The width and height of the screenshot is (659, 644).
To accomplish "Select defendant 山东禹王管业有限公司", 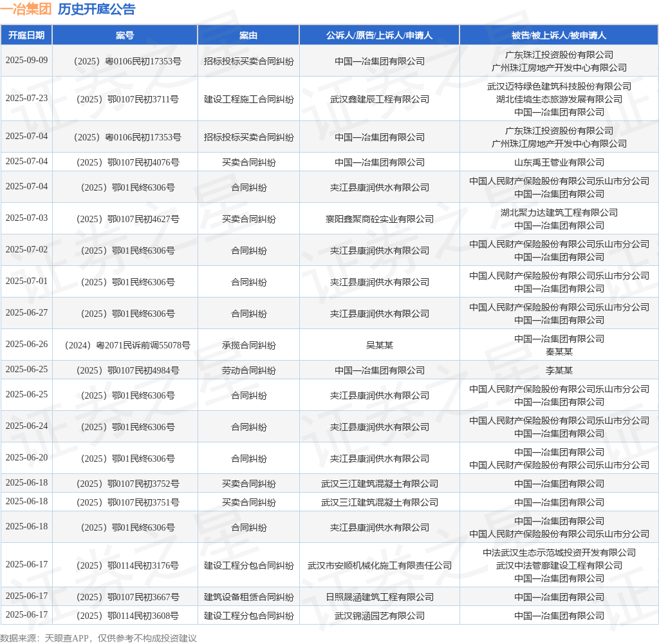I will [559, 162].
